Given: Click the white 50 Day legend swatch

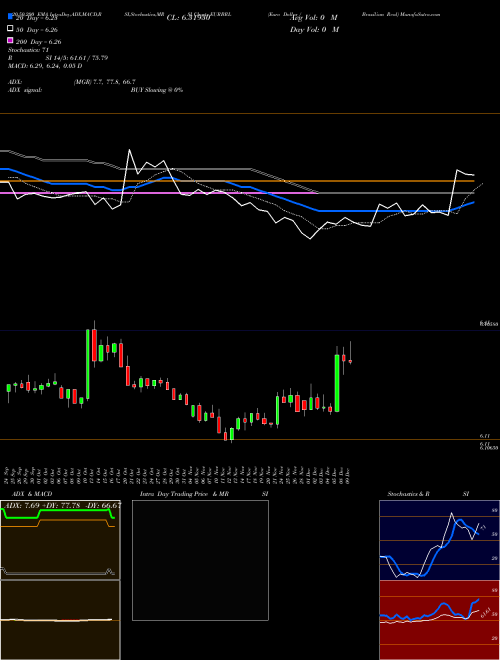Looking at the screenshot, I should point(10,29).
